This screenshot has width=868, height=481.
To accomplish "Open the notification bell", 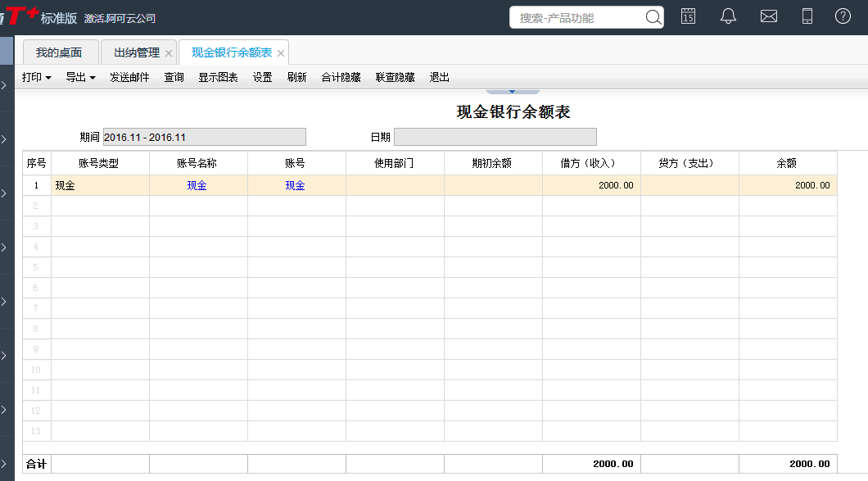I will pos(728,16).
